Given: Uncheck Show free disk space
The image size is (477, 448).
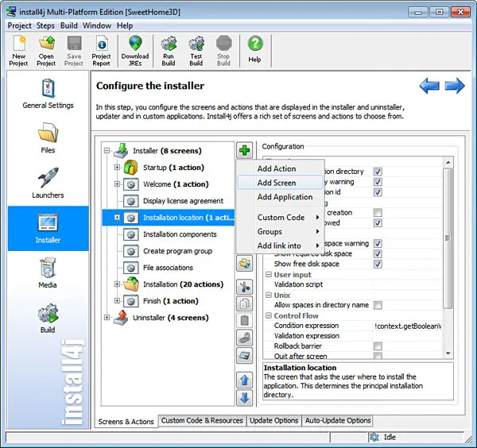Looking at the screenshot, I should (378, 264).
